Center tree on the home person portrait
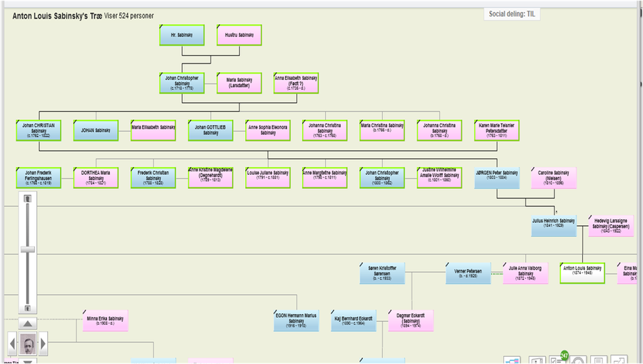The image size is (643, 364). [x=27, y=344]
